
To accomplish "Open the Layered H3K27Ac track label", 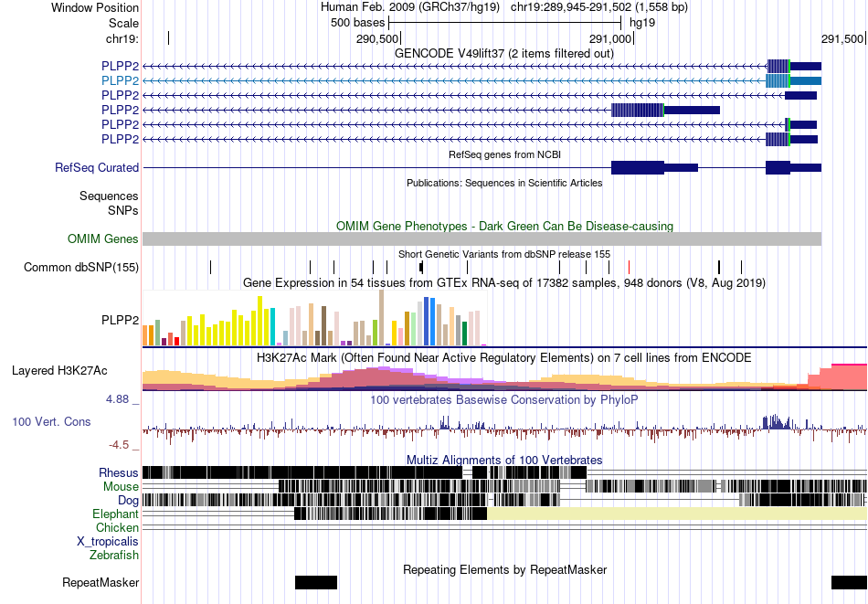I will coord(59,371).
